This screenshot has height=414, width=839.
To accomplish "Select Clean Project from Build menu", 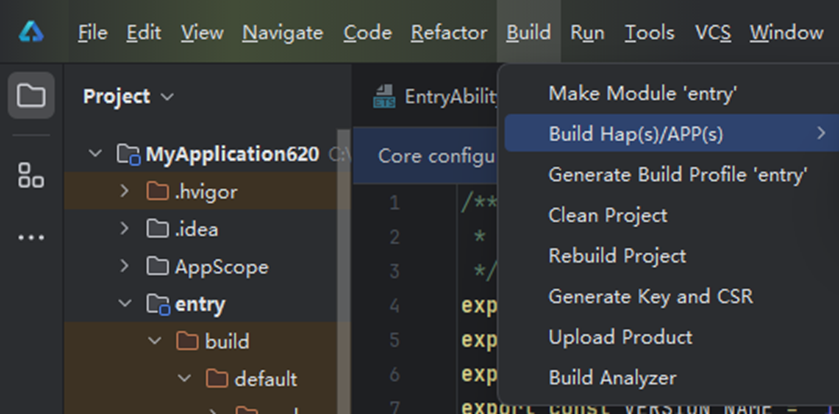I will coord(608,215).
